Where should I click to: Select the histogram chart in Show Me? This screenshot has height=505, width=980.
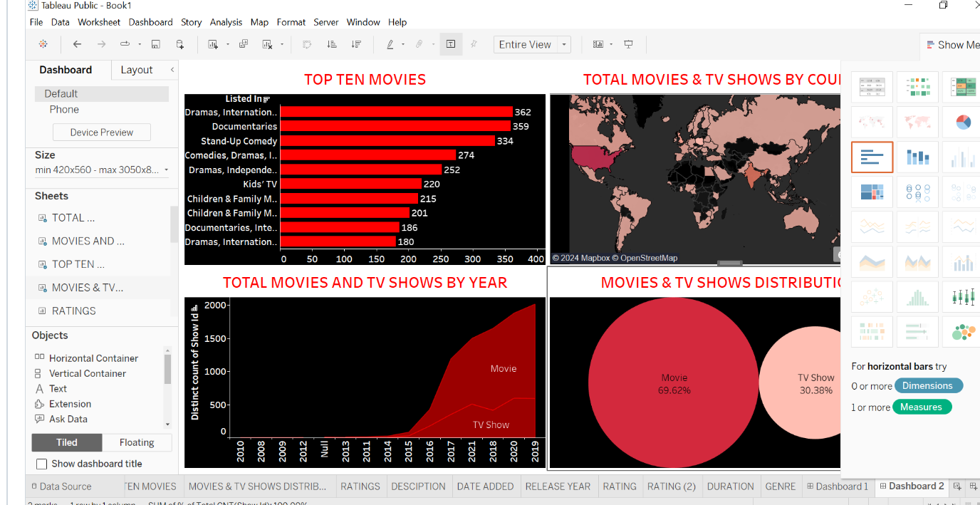pyautogui.click(x=917, y=297)
